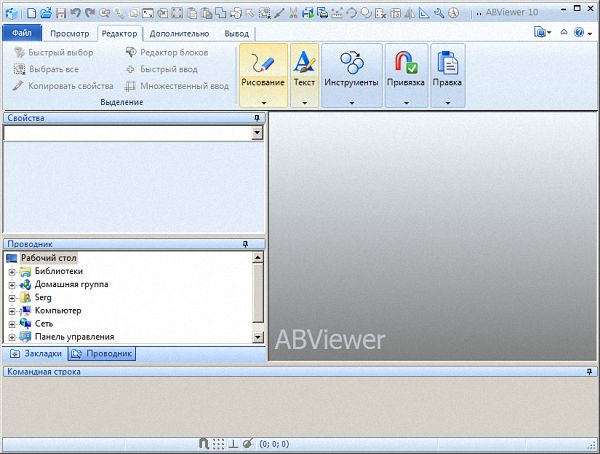Open the Свойства panel combo box dropdown

[257, 132]
